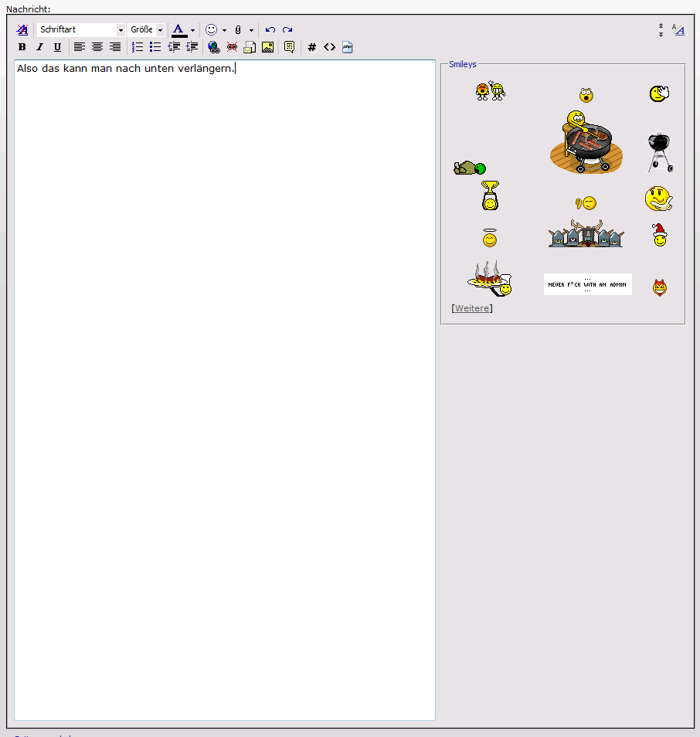Insert a bulleted list

click(x=155, y=47)
